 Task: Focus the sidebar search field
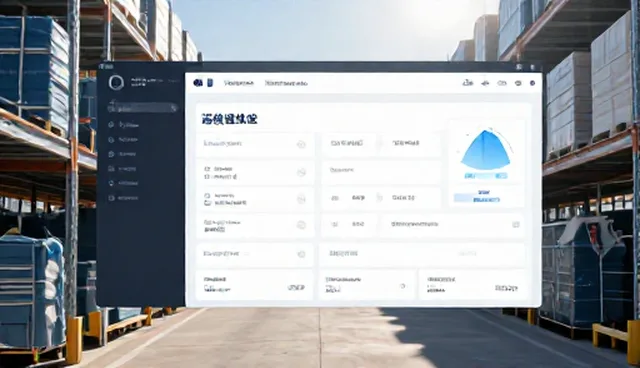(x=142, y=108)
